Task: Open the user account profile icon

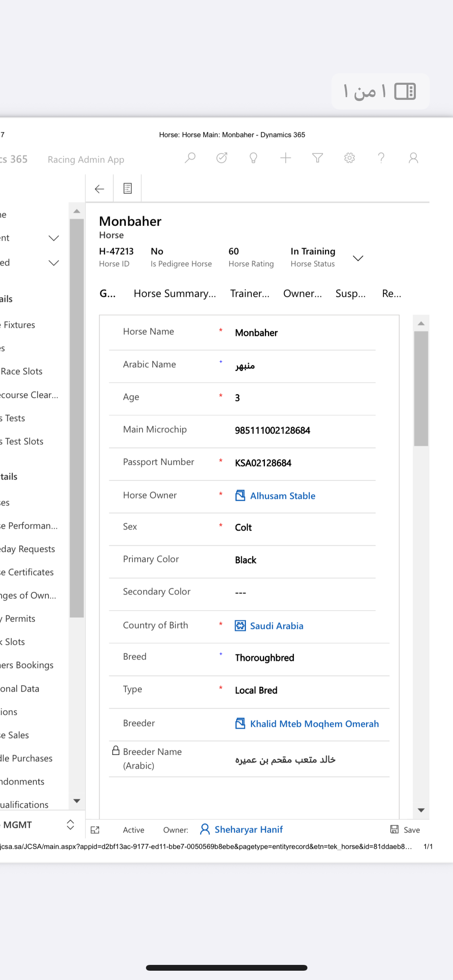Action: (x=413, y=158)
